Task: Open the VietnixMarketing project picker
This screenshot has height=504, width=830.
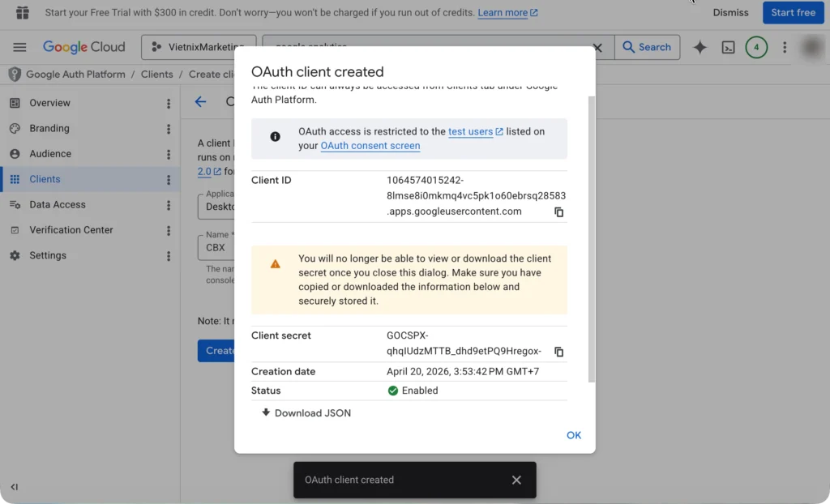Action: coord(199,48)
